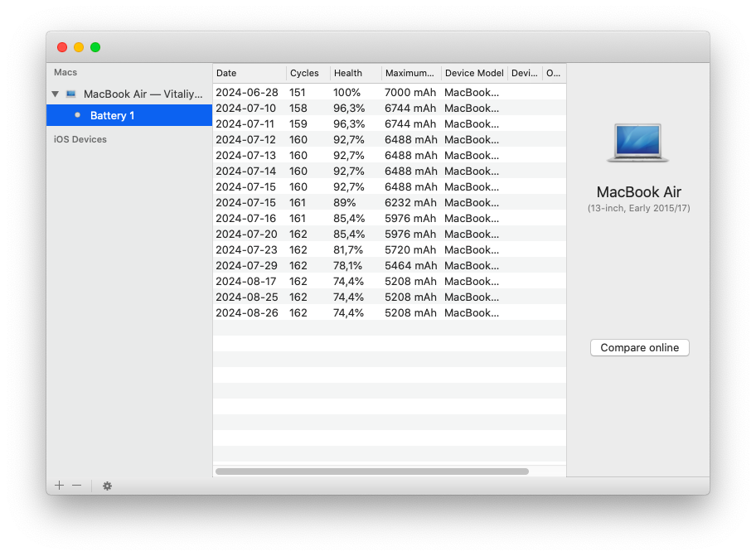This screenshot has width=756, height=556.
Task: Click the horizontal scrollbar under the table
Action: tap(372, 471)
